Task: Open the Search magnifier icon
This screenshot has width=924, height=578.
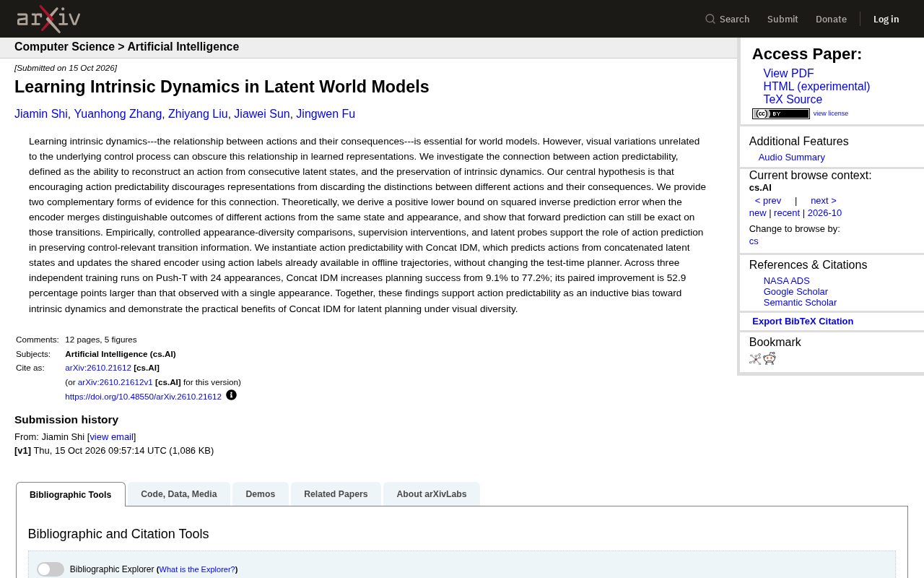Action: coord(710,19)
